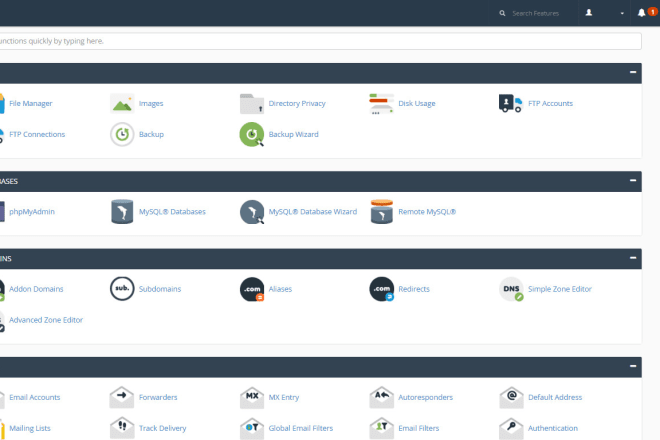Open the Subdomains 'sub.' icon
Viewport: 660px width, 440px height.
[x=122, y=289]
